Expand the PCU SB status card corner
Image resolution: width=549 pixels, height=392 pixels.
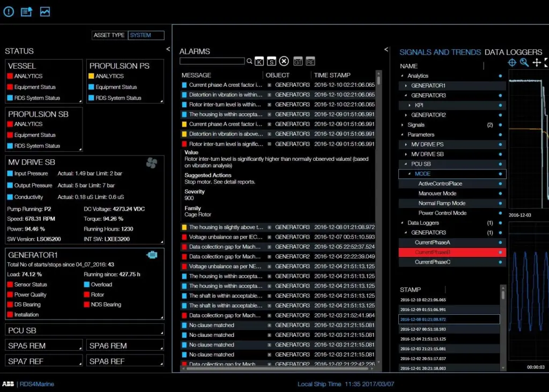tap(162, 332)
